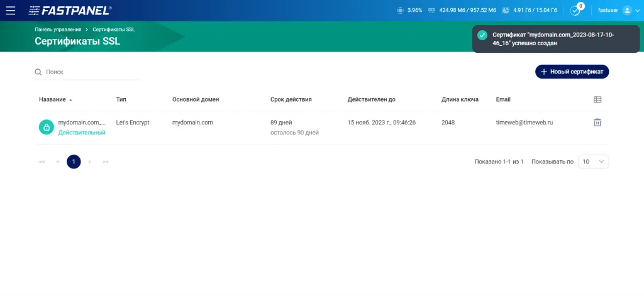Open the rows-per-page dropdown showing 10

tap(593, 162)
